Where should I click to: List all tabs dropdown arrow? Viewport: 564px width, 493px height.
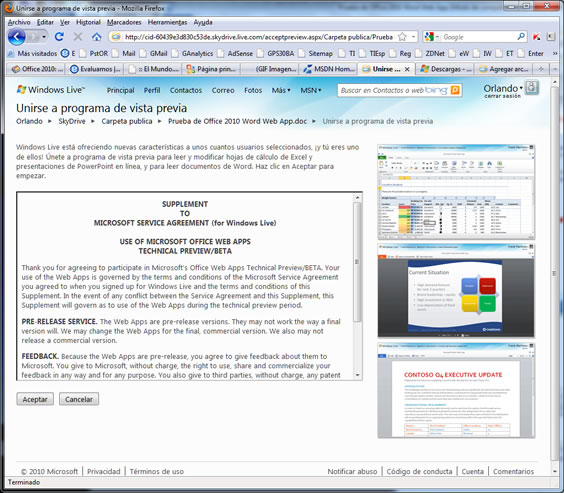555,69
